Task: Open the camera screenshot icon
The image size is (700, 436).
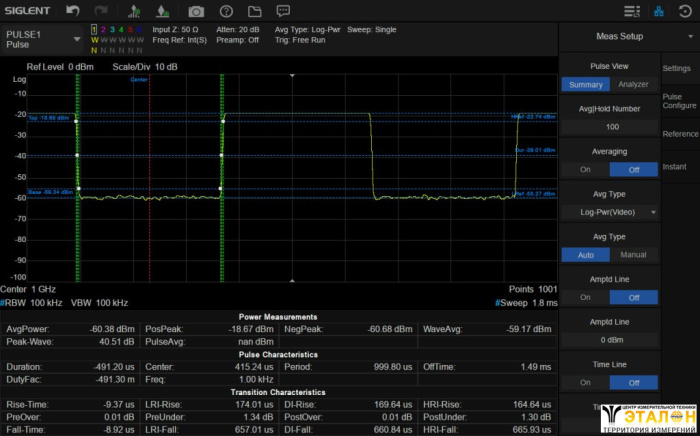Action: [196, 11]
